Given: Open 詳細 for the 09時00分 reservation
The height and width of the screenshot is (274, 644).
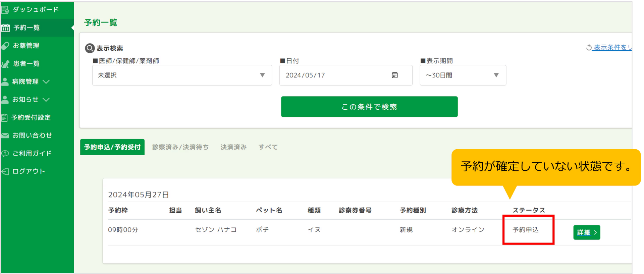Looking at the screenshot, I should click(586, 232).
